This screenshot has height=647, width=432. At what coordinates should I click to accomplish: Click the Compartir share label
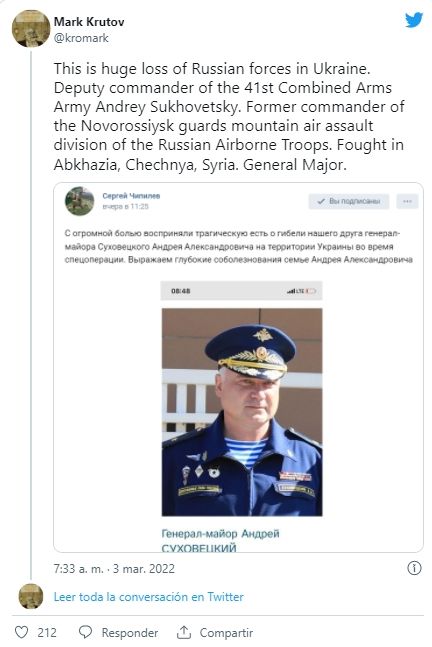click(226, 633)
